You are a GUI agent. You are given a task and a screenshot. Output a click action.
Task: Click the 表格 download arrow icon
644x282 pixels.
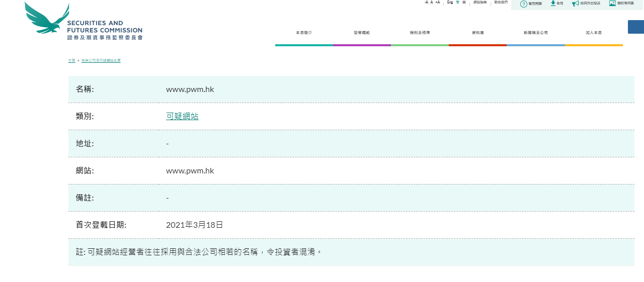tap(553, 4)
